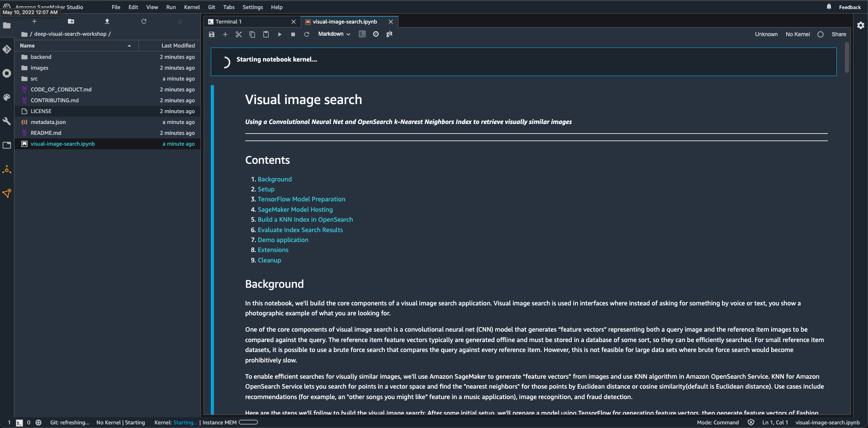868x428 pixels.
Task: Follow the Setup contents link
Action: coord(266,189)
